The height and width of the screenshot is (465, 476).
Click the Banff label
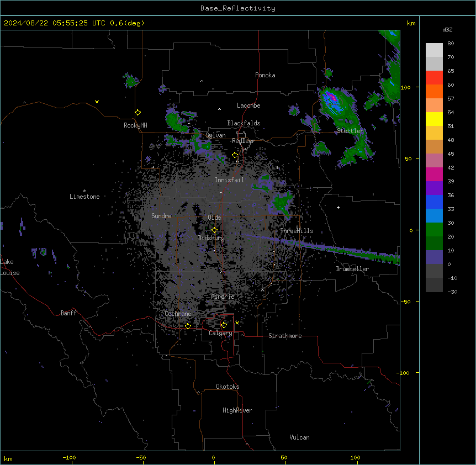pos(68,313)
